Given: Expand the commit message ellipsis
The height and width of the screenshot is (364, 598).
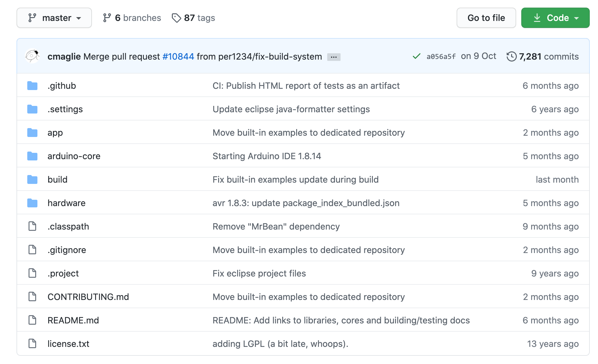Looking at the screenshot, I should 334,57.
